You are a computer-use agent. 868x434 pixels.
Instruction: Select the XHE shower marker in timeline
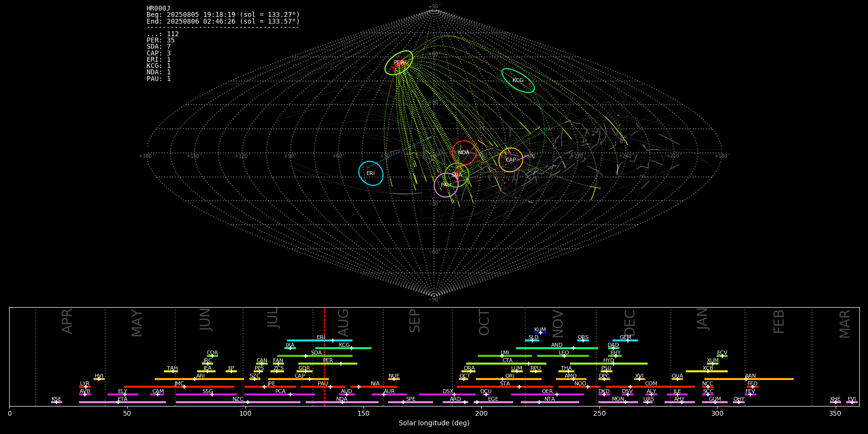835,402
